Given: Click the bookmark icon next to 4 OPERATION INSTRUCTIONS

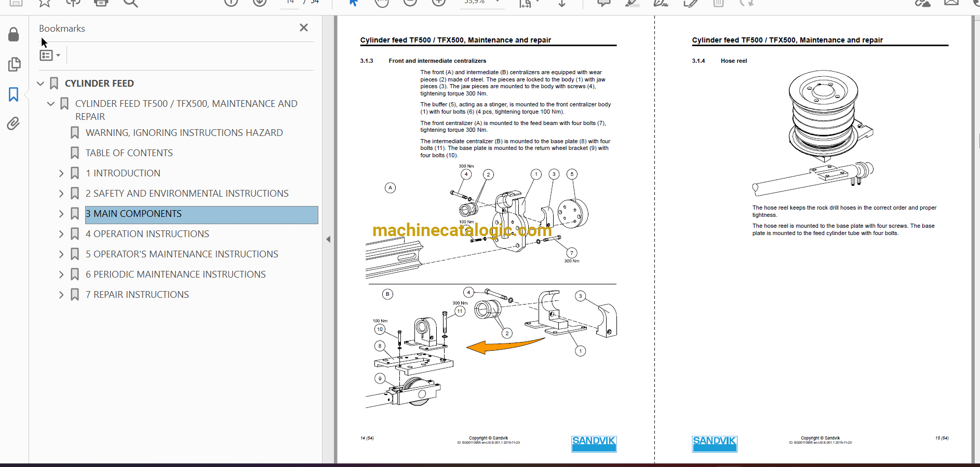Looking at the screenshot, I should pos(75,234).
